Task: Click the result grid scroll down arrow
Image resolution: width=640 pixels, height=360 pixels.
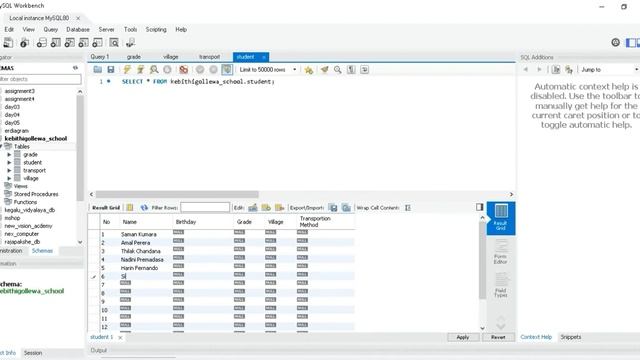Action: click(x=482, y=328)
